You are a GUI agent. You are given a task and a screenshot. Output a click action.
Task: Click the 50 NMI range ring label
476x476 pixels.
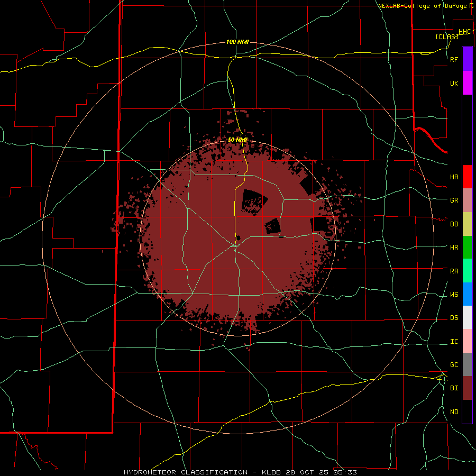coord(237,140)
